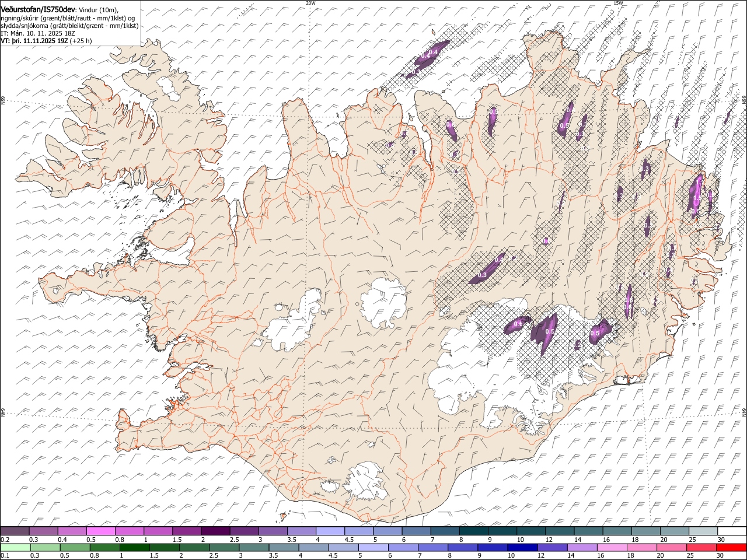The image size is (747, 560).
Task: Select the medium green 0.5 swatch in the rain scale
Action: click(75, 547)
